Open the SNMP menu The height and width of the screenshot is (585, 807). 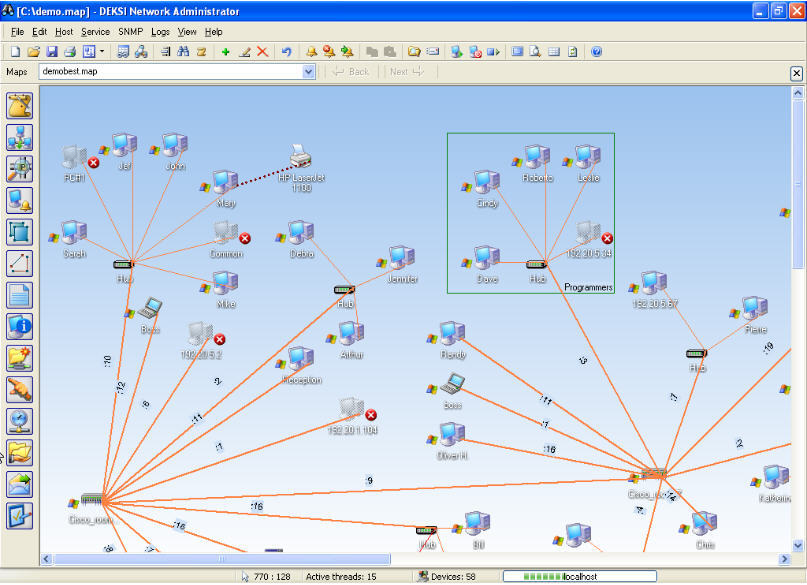point(130,31)
